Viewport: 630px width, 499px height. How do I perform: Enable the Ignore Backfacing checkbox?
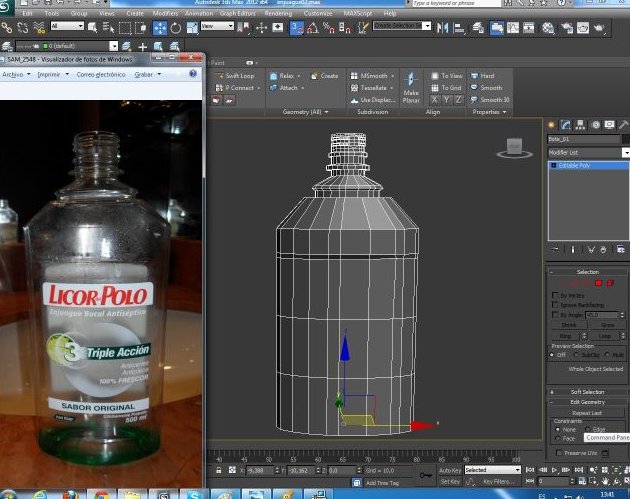[555, 305]
